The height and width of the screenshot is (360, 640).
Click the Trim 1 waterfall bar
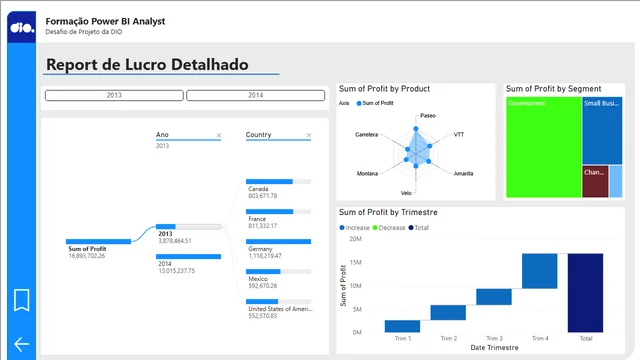coord(402,326)
